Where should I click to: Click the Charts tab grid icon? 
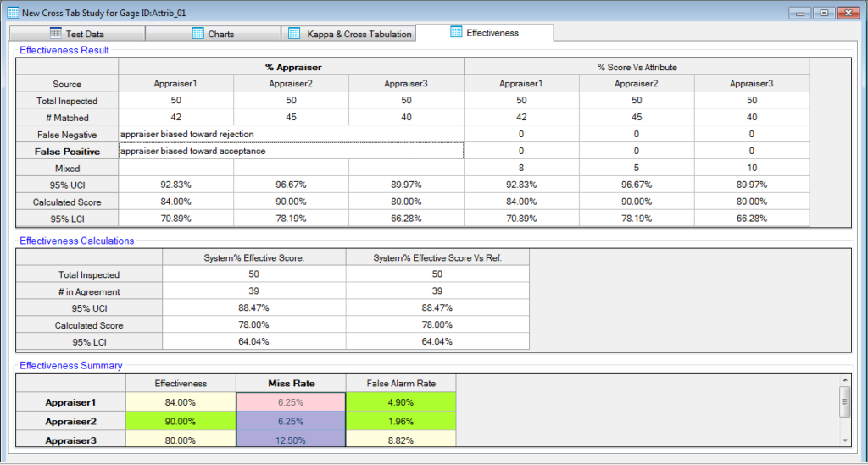coord(198,34)
